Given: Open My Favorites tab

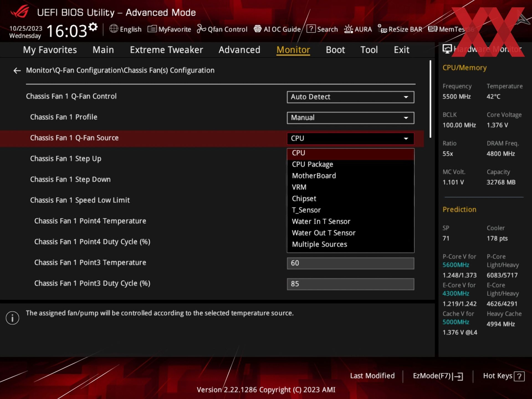Looking at the screenshot, I should point(50,50).
